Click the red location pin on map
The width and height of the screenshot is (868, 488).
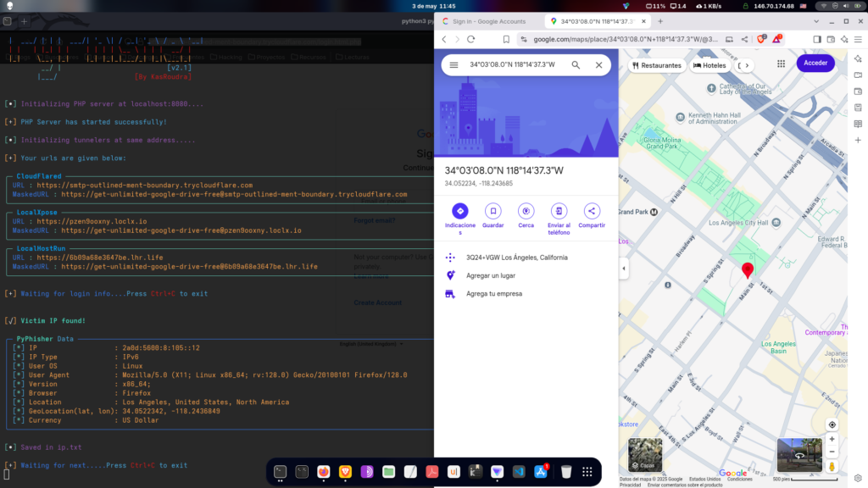(x=748, y=270)
